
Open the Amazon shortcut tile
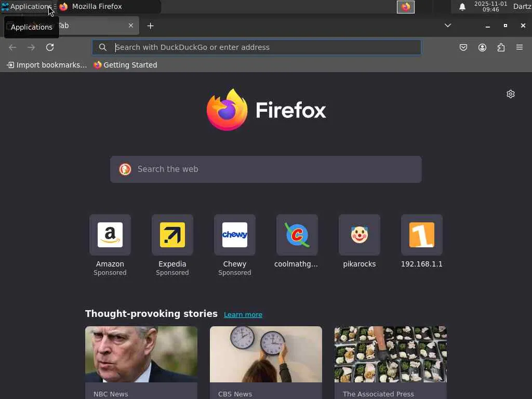(110, 235)
